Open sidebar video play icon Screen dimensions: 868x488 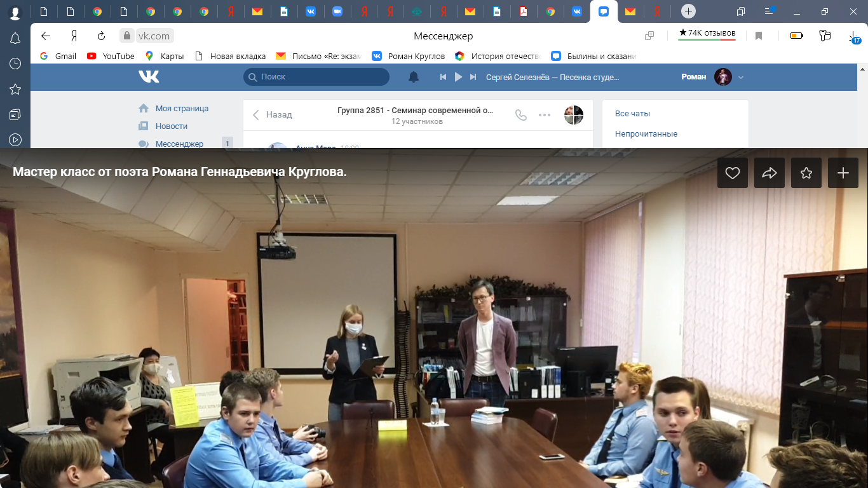(15, 140)
